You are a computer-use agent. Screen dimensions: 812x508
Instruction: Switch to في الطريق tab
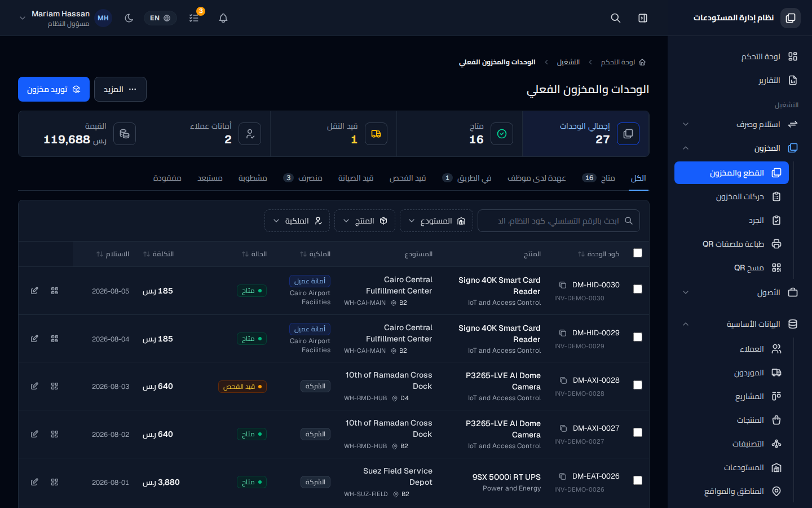pos(467,178)
